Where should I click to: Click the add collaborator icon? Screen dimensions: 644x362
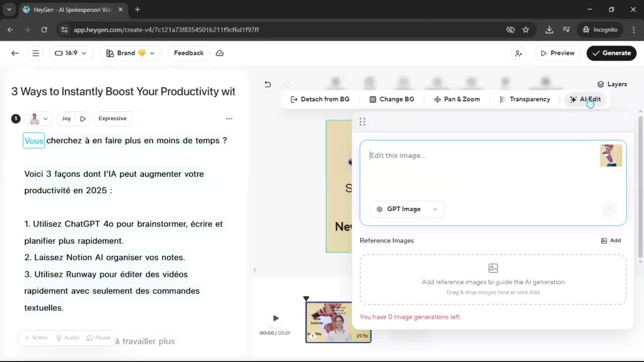coord(518,53)
